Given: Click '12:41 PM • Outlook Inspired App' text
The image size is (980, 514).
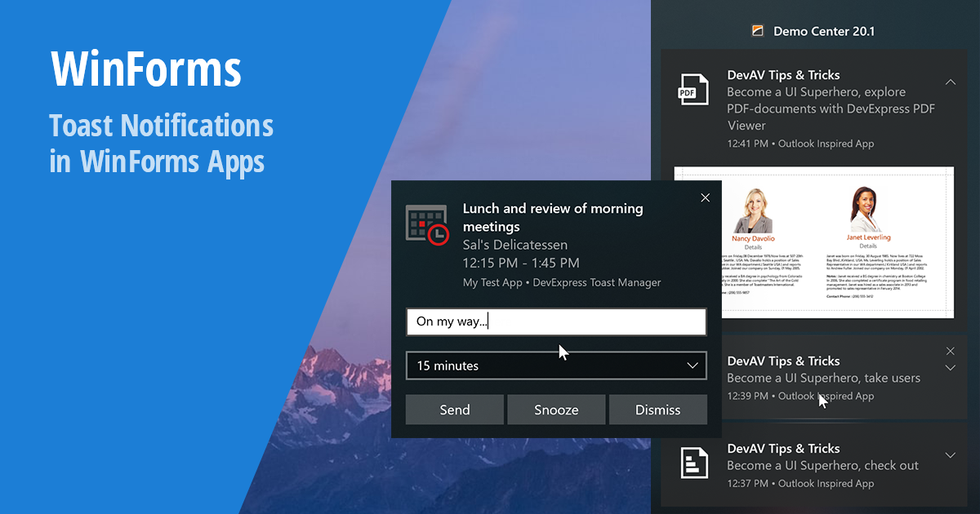Looking at the screenshot, I should click(800, 144).
